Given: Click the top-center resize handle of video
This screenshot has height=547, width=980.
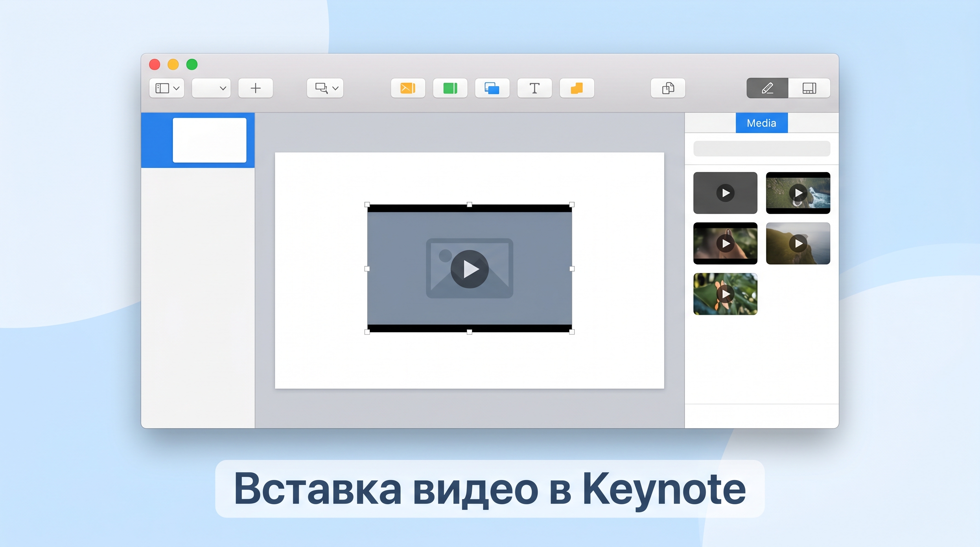Looking at the screenshot, I should 469,205.
